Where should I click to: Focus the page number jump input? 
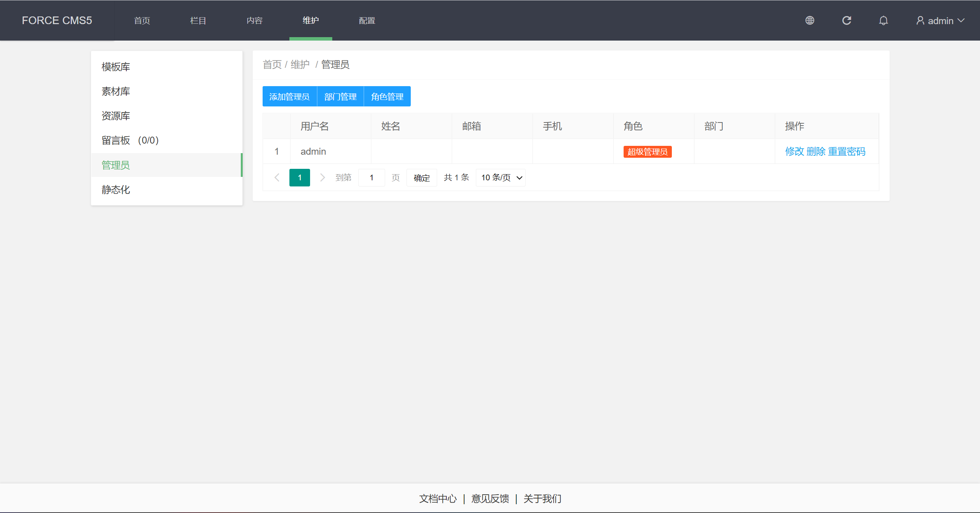tap(372, 178)
